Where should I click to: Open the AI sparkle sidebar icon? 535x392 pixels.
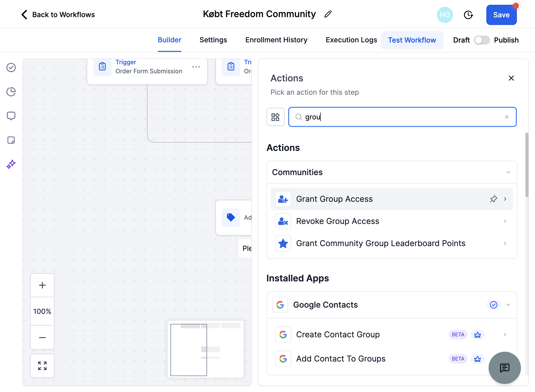click(11, 164)
